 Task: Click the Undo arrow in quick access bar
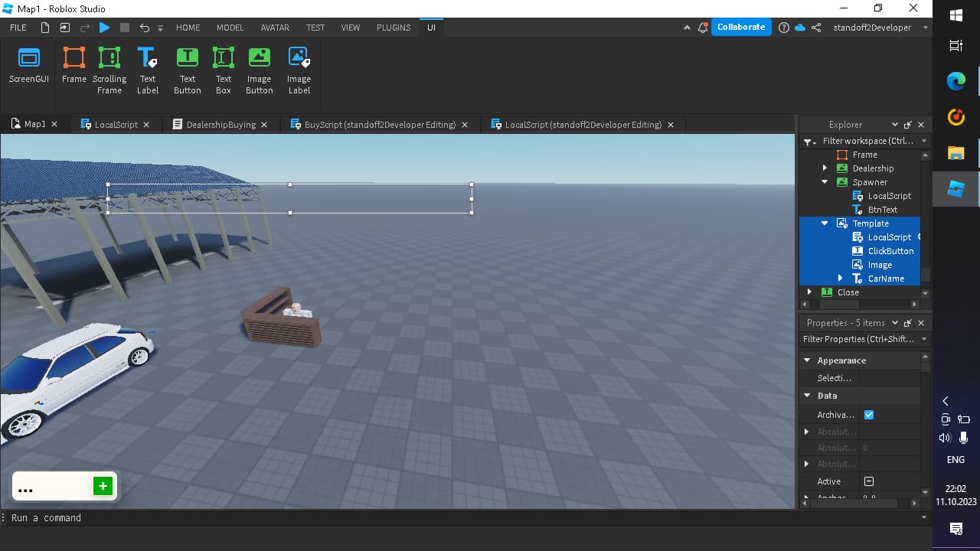145,28
